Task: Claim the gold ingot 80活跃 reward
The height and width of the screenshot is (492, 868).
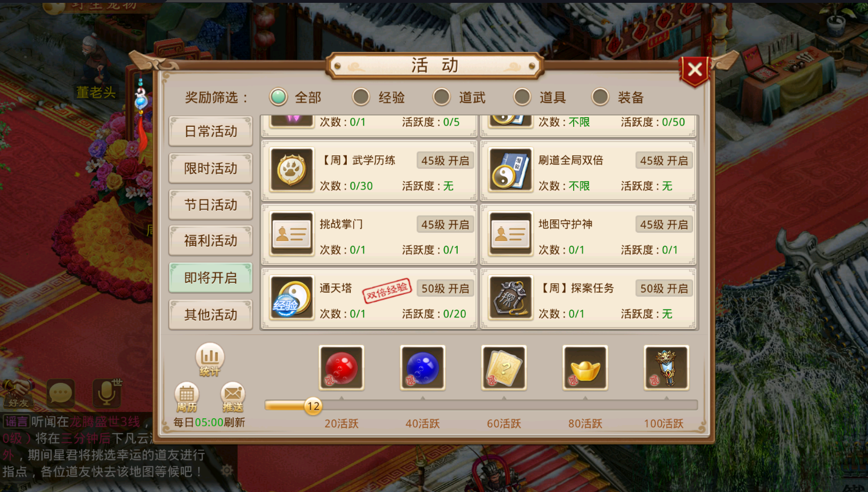Action: [585, 367]
